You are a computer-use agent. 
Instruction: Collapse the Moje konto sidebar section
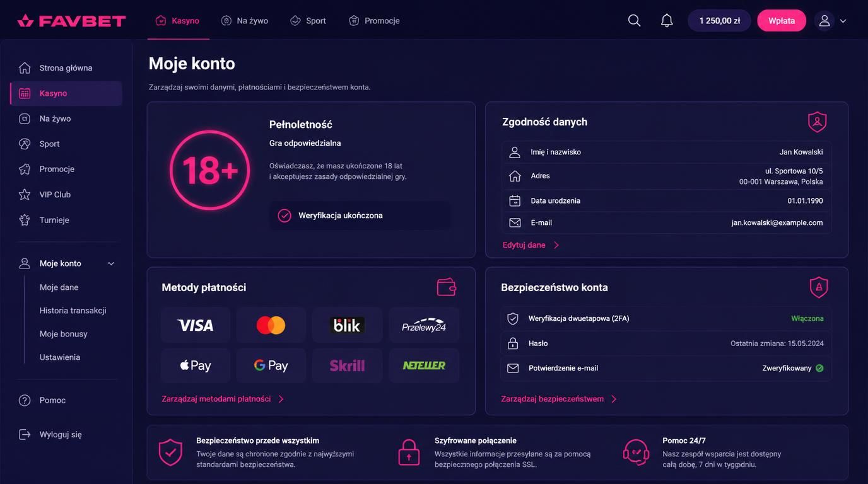(111, 263)
